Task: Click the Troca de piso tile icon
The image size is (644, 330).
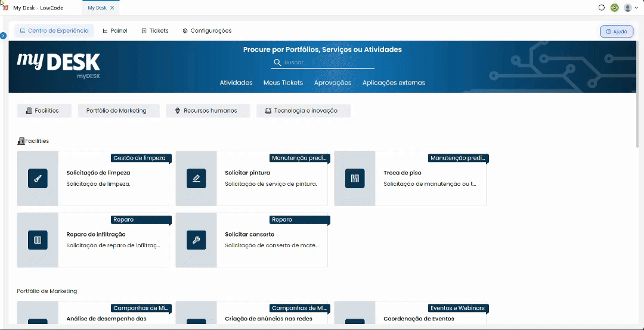Action: pos(355,179)
